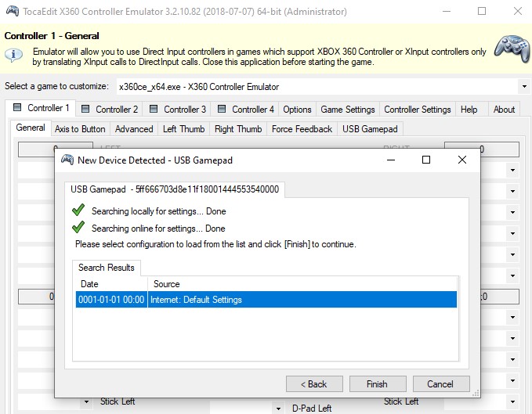Select the USB Gamepad device tab in dialog

(x=175, y=189)
